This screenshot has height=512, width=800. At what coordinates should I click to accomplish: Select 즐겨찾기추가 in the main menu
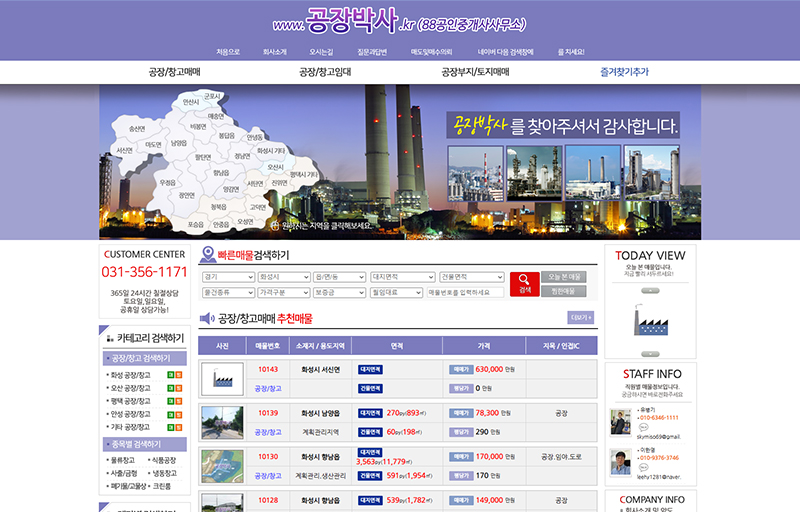tap(624, 72)
